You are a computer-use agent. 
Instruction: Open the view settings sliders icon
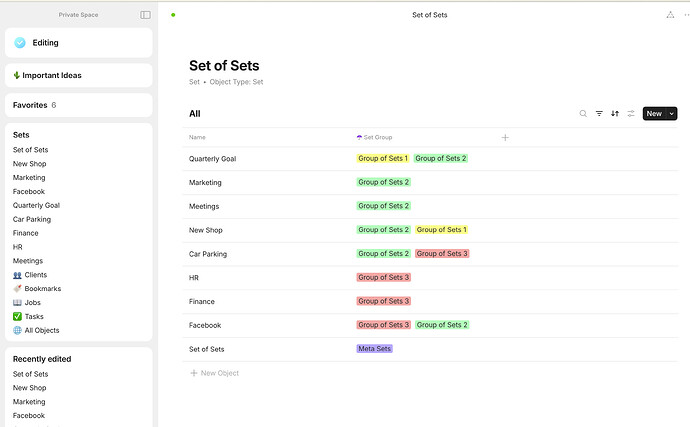point(631,114)
